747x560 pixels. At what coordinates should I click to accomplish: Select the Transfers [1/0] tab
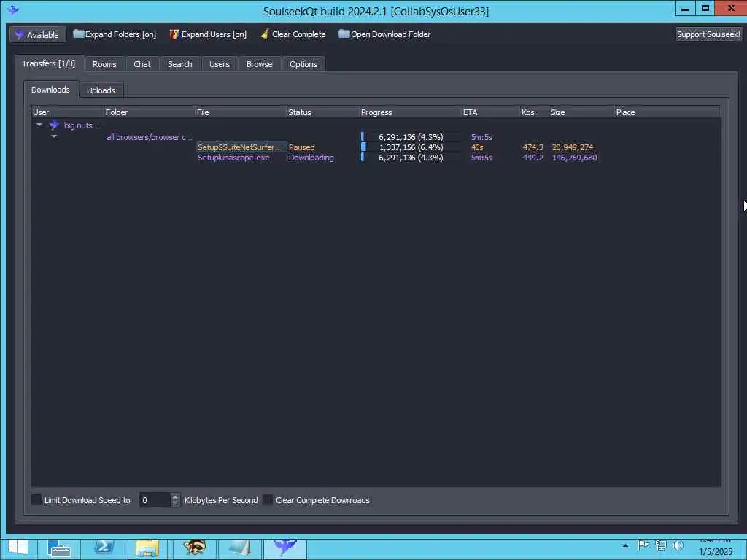pos(49,63)
